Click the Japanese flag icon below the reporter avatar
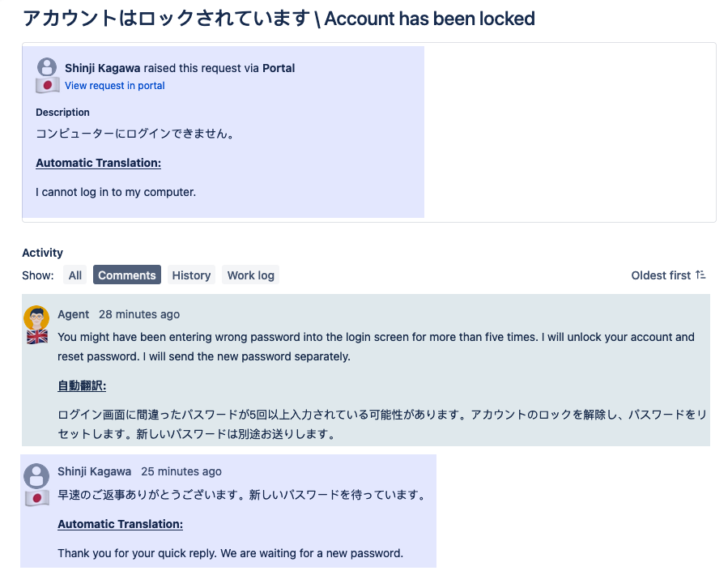Viewport: 728px width, 575px height. click(x=46, y=85)
